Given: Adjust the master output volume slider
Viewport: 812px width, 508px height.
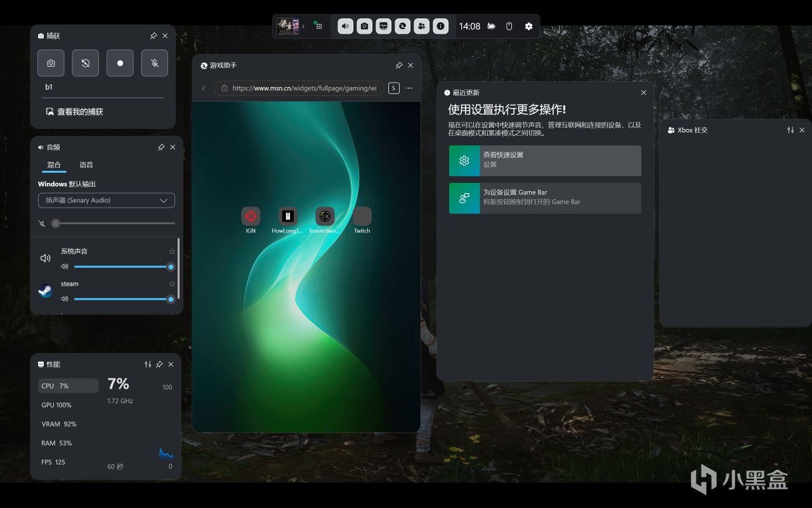Looking at the screenshot, I should 112,223.
